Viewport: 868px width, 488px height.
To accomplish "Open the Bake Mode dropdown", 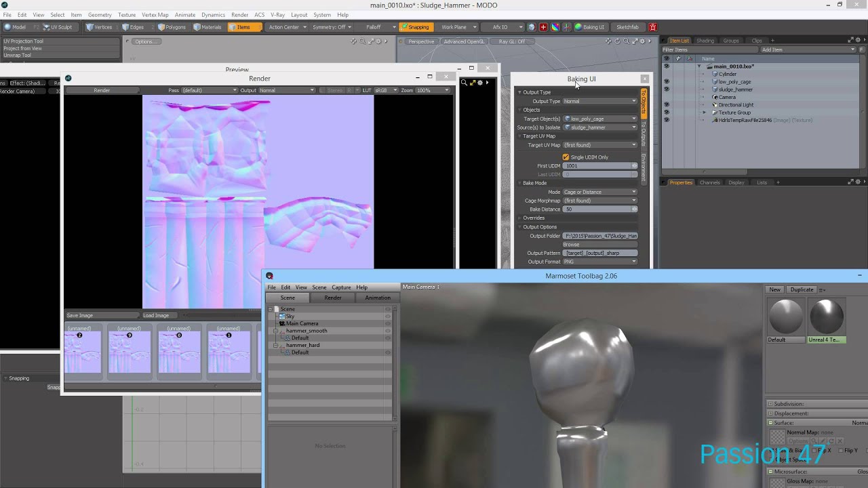I will [600, 192].
